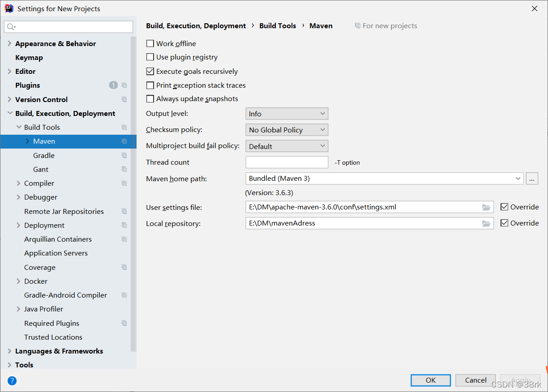Click the Thread count input field
This screenshot has height=392, width=548.
[287, 162]
